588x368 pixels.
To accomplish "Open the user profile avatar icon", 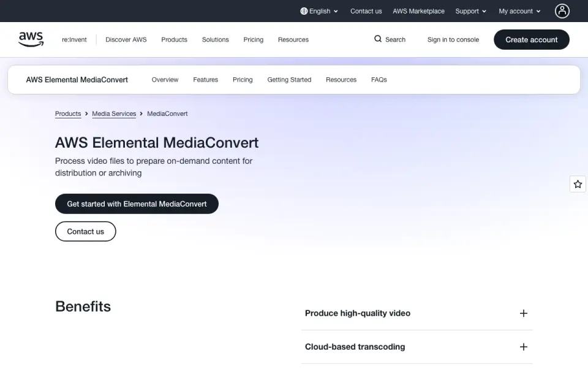I will pos(562,11).
